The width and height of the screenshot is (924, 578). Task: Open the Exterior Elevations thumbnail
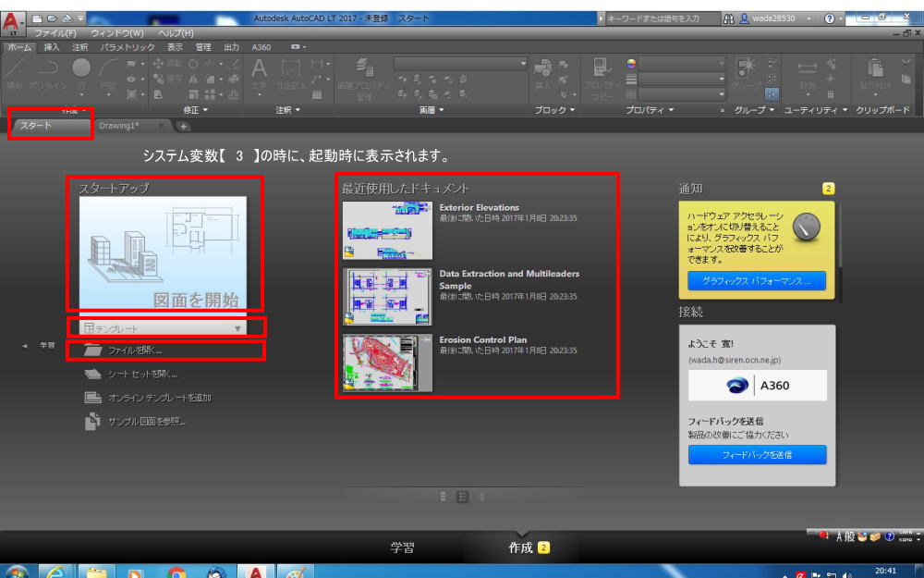point(387,230)
